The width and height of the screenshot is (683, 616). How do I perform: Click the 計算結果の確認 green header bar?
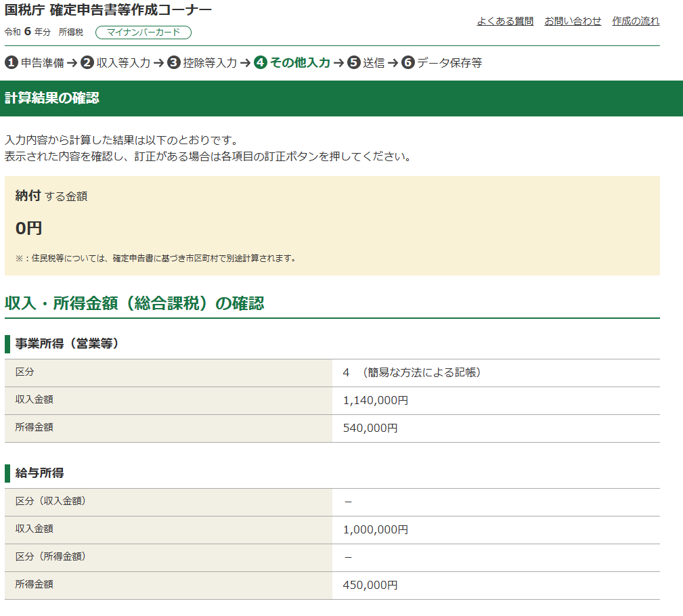[x=341, y=98]
